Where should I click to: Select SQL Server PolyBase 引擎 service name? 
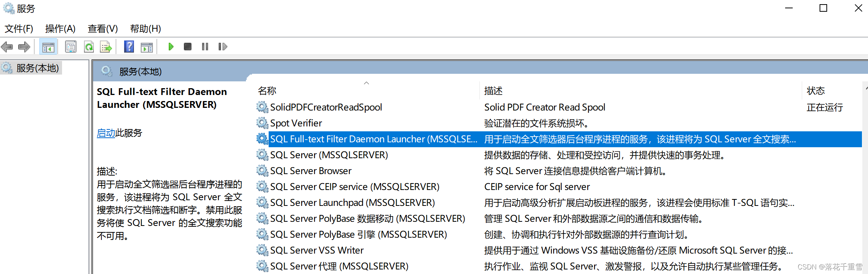click(359, 234)
